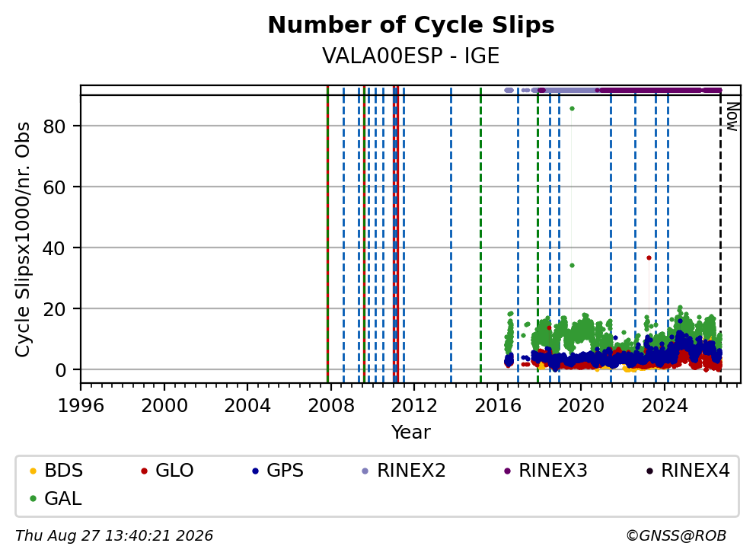The image size is (756, 559).
Task: Click the green outlier point near 85
Action: pyautogui.click(x=572, y=108)
